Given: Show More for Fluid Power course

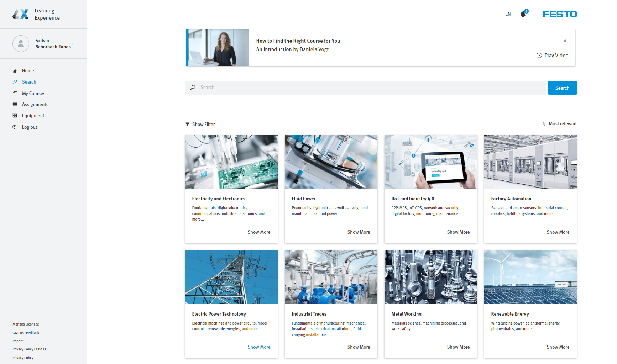Looking at the screenshot, I should [x=359, y=232].
